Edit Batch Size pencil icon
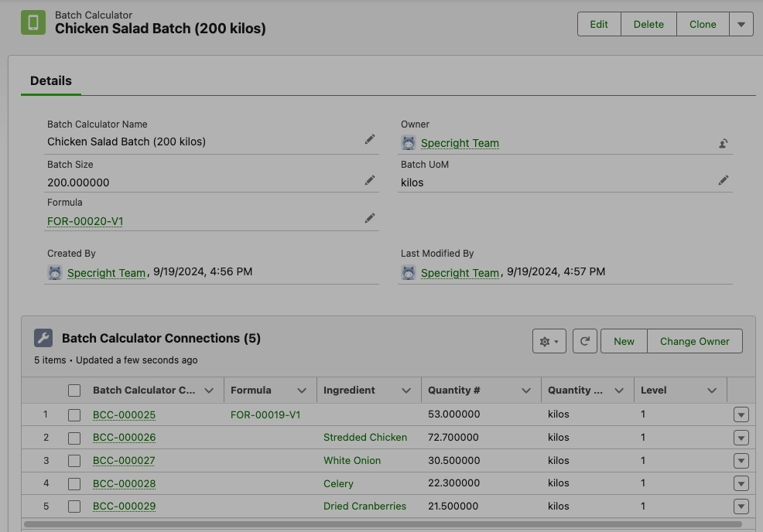The height and width of the screenshot is (532, 763). click(370, 180)
